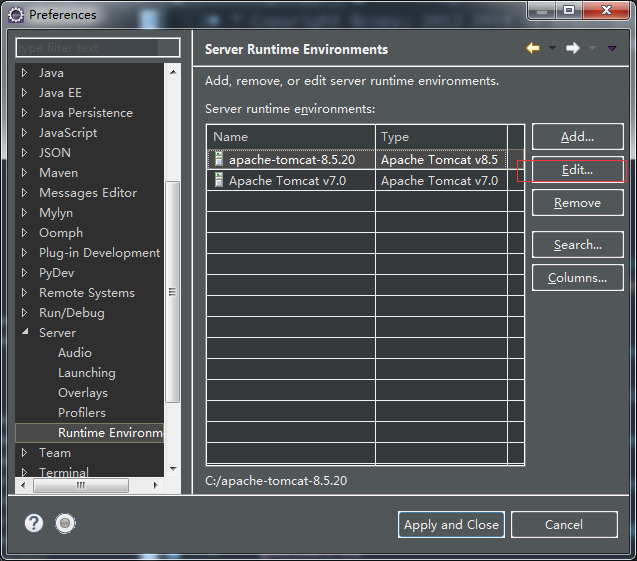Expand the Mylyn tree node
This screenshot has width=637, height=561.
coord(24,212)
